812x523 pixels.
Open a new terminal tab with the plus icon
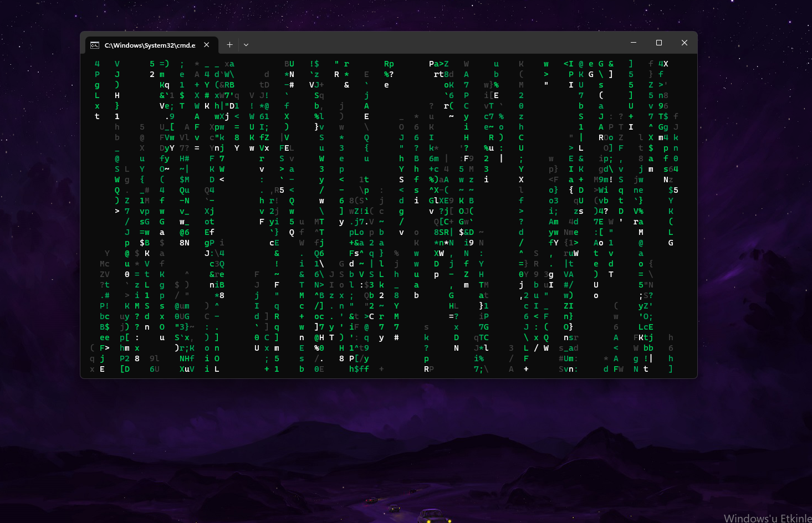click(x=229, y=44)
